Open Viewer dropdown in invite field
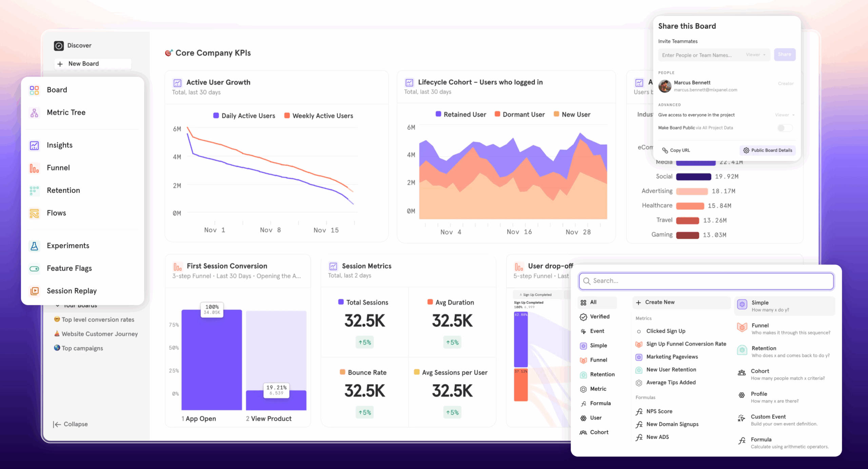This screenshot has width=868, height=469. click(755, 55)
